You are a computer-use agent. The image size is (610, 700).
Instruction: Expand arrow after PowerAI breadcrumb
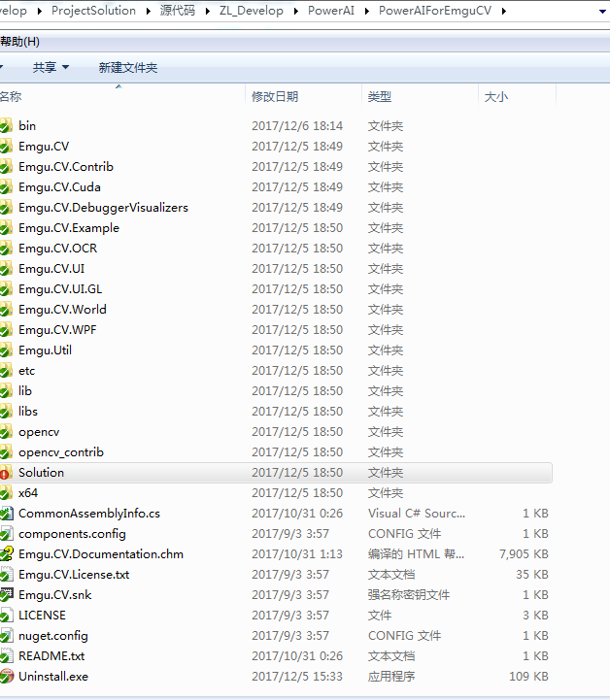tap(366, 11)
